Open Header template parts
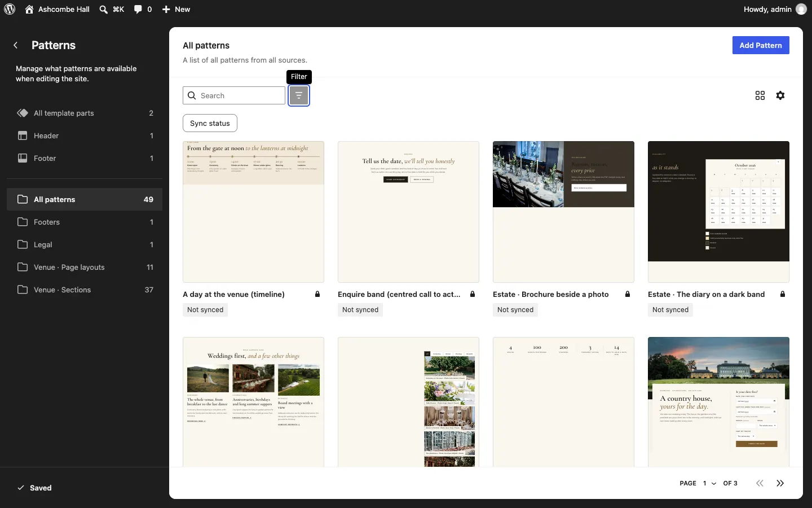The width and height of the screenshot is (812, 508). pos(85,135)
